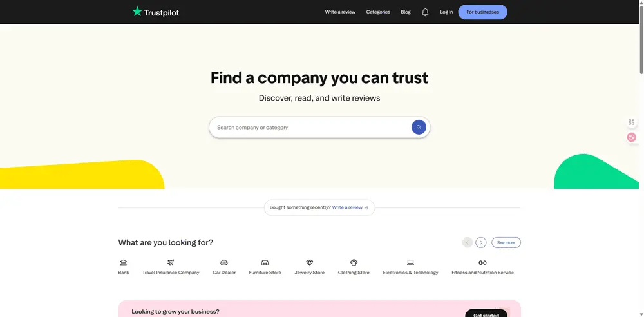Screen dimensions: 644x317
Task: Select the Car Dealer car icon
Action: pyautogui.click(x=224, y=262)
